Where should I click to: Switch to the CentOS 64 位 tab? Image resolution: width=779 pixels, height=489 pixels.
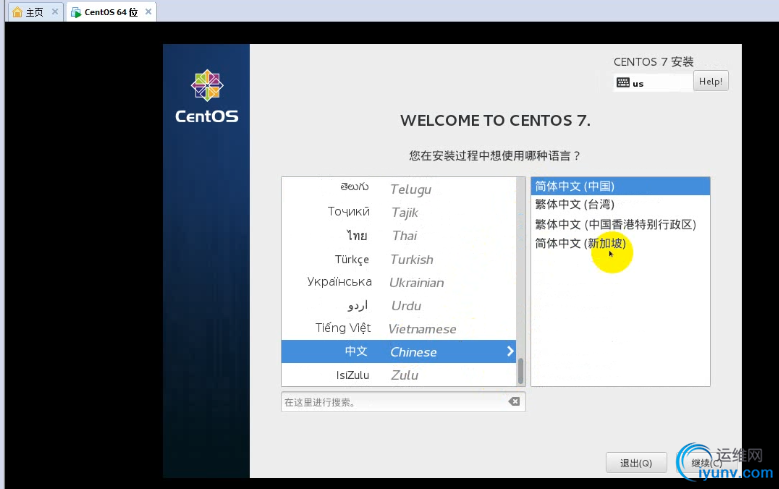[x=111, y=12]
